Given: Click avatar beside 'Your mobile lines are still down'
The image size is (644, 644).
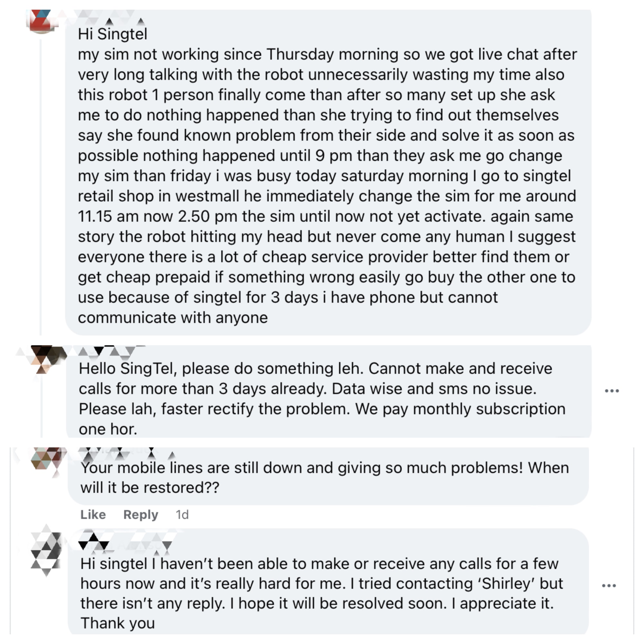Looking at the screenshot, I should [x=47, y=460].
